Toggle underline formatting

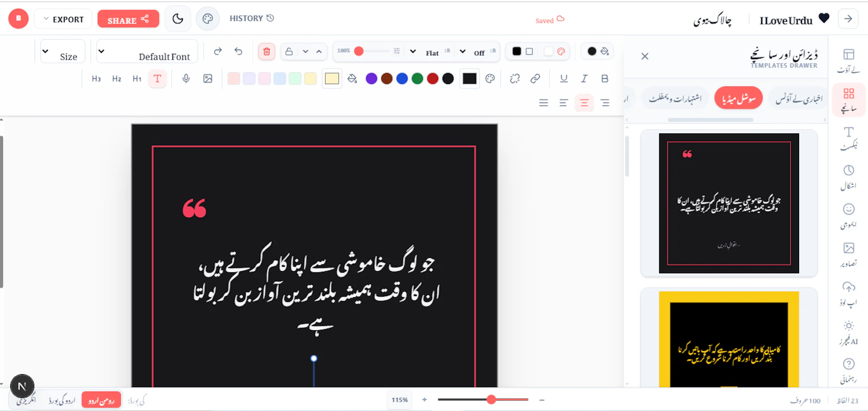click(564, 79)
